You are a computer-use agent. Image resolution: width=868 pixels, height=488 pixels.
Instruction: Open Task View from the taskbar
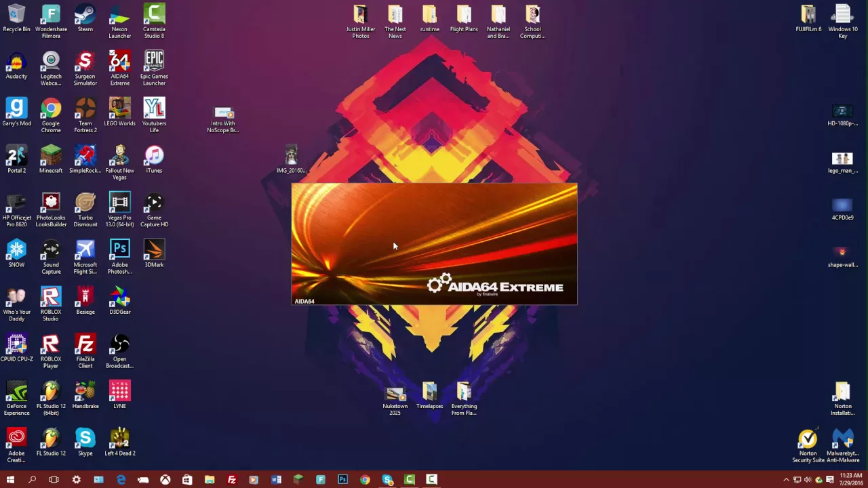tap(54, 480)
